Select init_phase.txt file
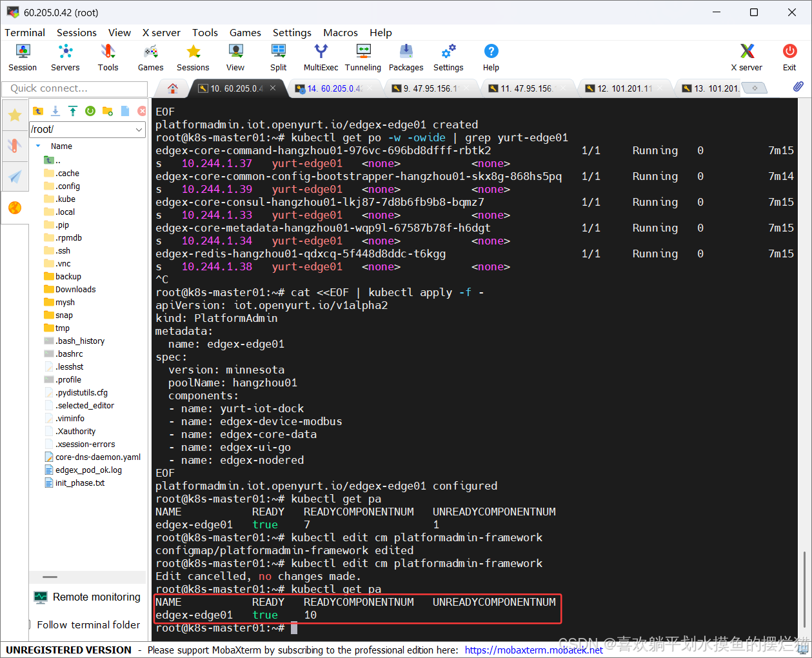Screen dimensions: 812x658 79,483
